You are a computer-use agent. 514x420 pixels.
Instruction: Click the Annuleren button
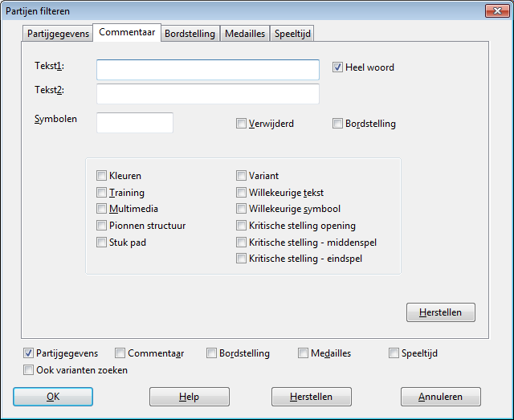coord(441,397)
